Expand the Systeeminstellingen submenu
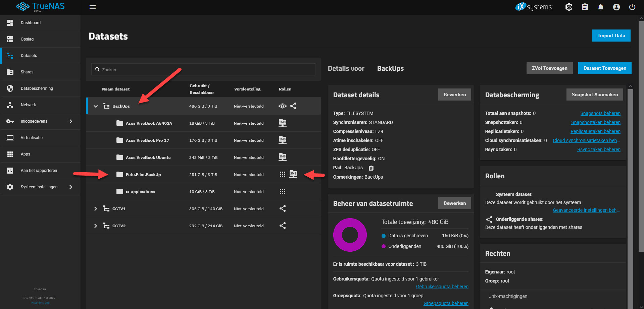Screen dimensions: 644x309 (71, 187)
